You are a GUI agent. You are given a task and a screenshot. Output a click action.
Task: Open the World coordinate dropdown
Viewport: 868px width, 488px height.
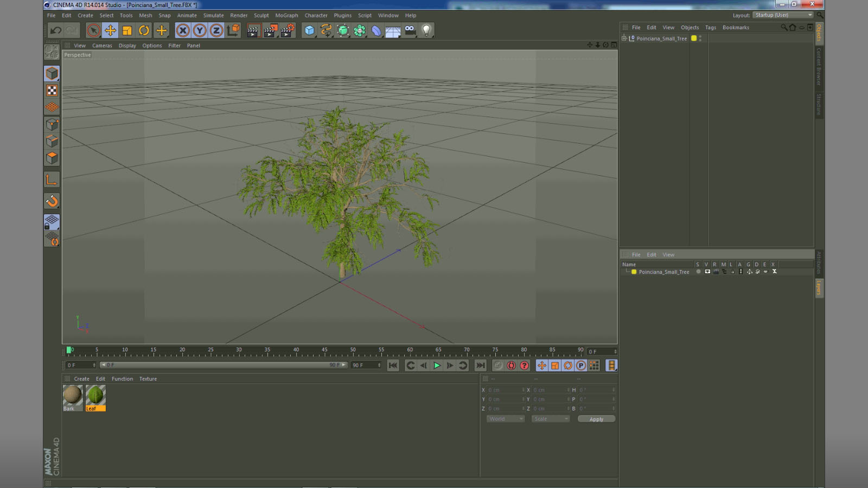point(506,419)
